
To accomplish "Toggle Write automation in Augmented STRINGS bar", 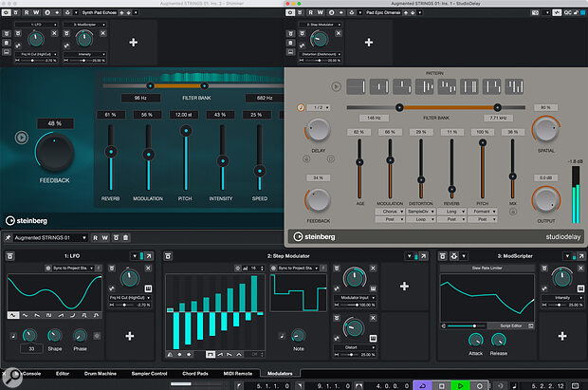I will click(x=105, y=237).
